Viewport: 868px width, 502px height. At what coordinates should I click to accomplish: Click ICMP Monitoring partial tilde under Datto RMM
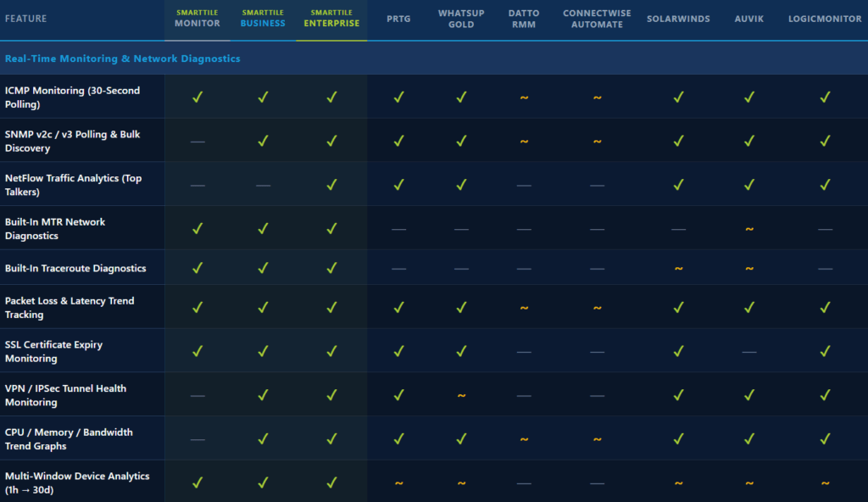coord(524,98)
